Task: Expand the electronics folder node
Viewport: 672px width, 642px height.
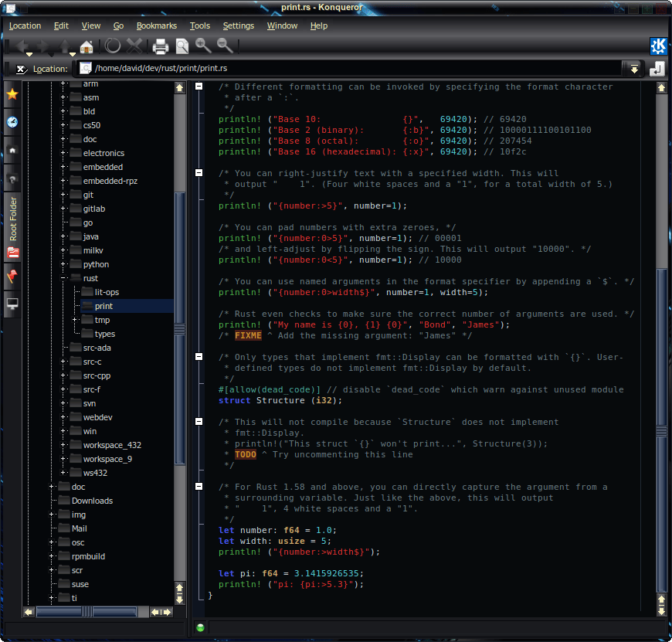Action: [63, 152]
